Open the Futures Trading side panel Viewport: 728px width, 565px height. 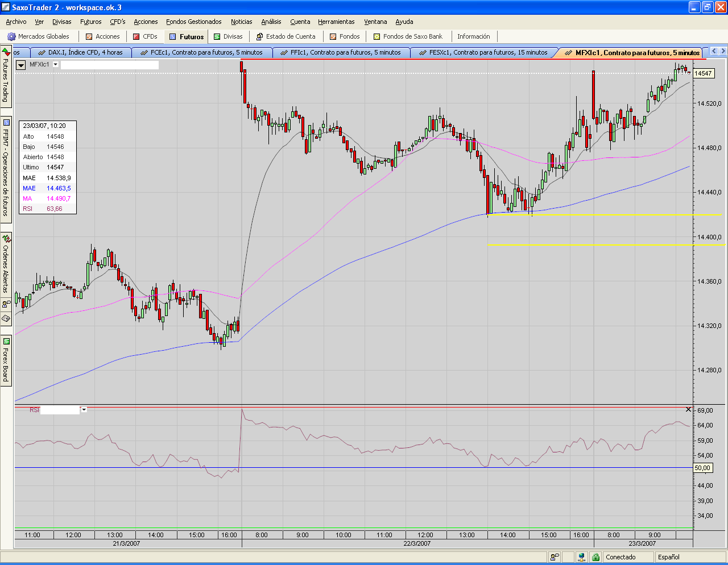[6, 77]
